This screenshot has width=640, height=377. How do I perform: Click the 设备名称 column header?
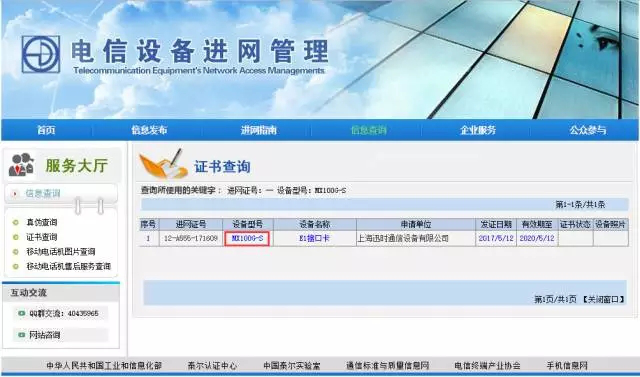coord(315,224)
